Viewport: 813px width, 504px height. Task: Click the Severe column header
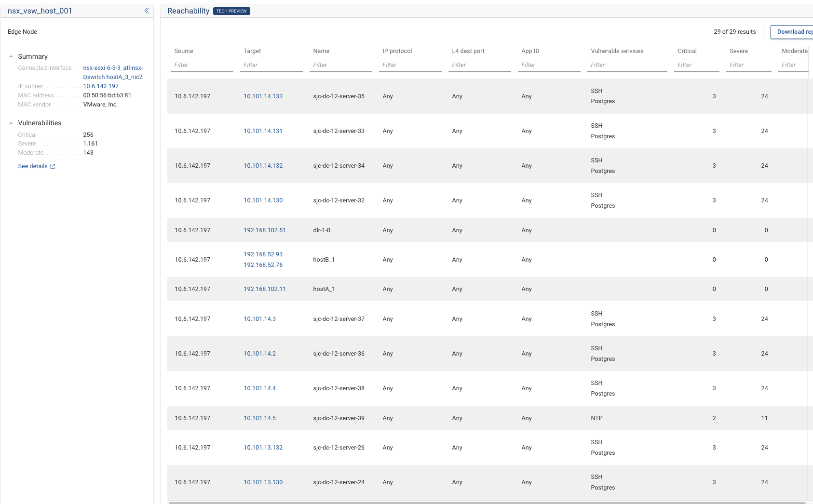click(739, 51)
